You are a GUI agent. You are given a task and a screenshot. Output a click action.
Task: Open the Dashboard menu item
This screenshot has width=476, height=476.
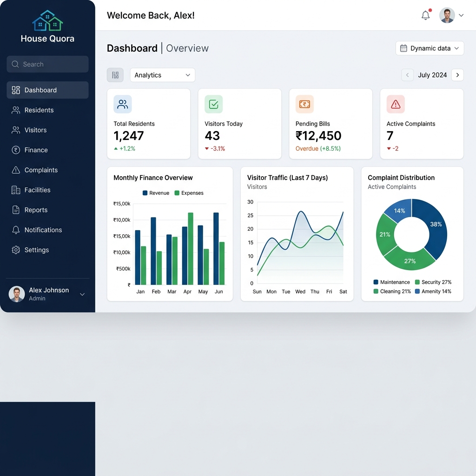tap(48, 90)
